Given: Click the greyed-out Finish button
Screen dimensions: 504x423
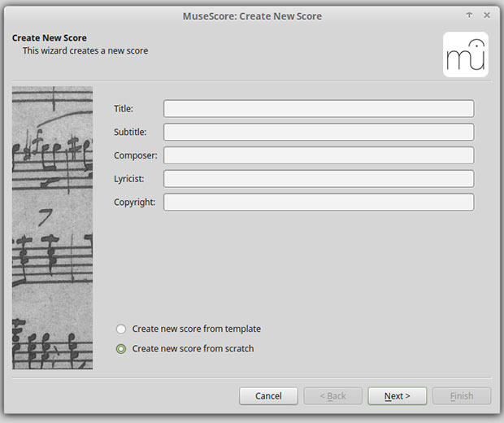Looking at the screenshot, I should click(462, 396).
